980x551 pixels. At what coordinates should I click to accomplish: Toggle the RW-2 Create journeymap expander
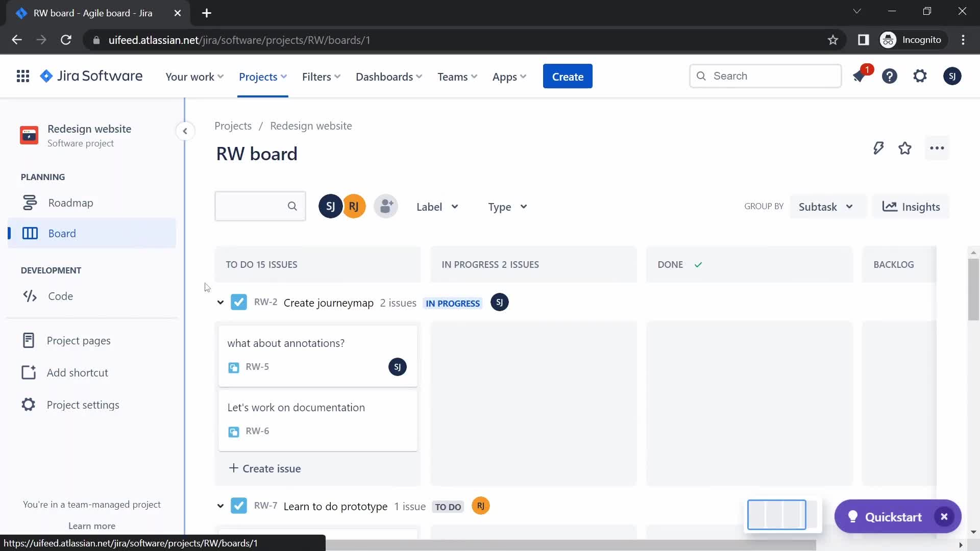click(220, 302)
